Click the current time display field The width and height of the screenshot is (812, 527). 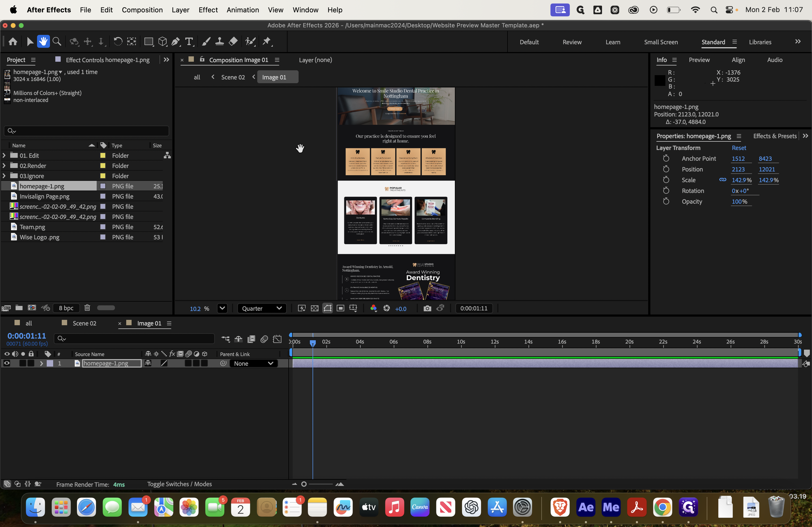(x=26, y=335)
